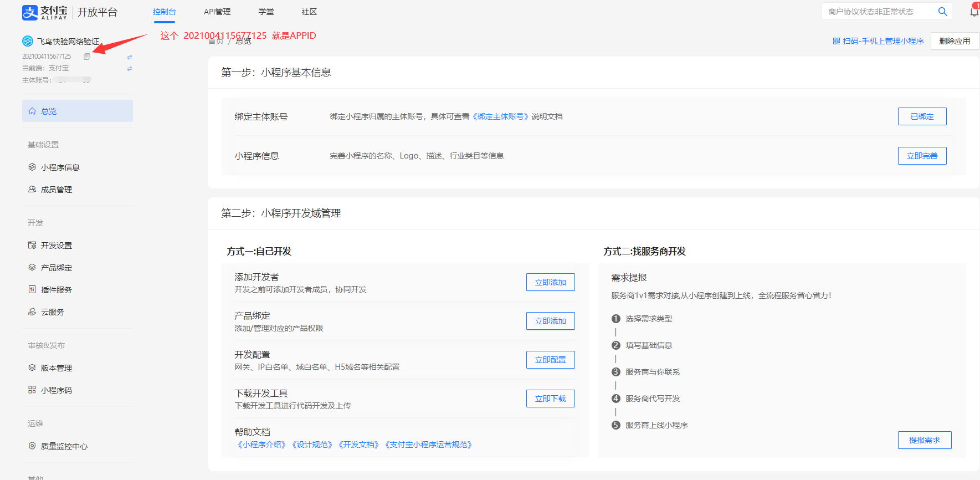This screenshot has height=480, width=980.
Task: Click the 立即配置 button
Action: point(550,360)
